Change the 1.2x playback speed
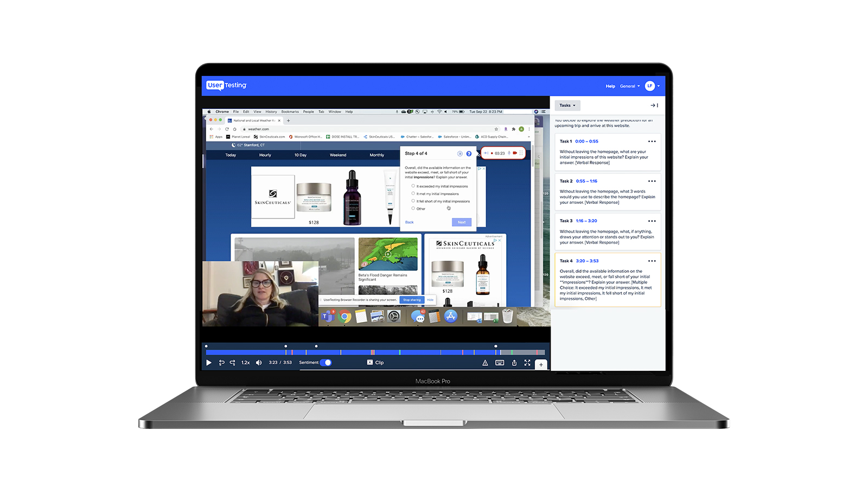This screenshot has height=488, width=868. point(246,363)
